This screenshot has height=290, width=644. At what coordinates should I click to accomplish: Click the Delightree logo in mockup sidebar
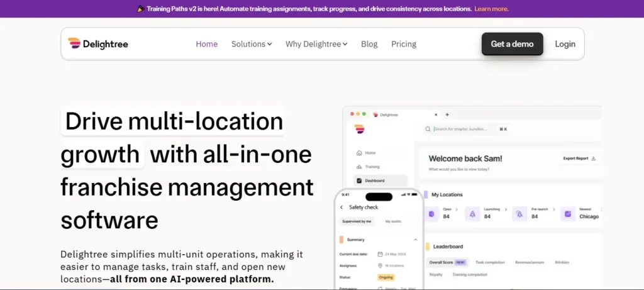[360, 129]
